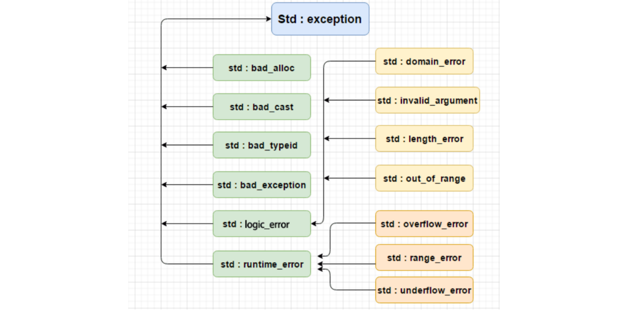Screen dimensions: 644x313
Task: Select the std : range_error node
Action: coord(424,257)
